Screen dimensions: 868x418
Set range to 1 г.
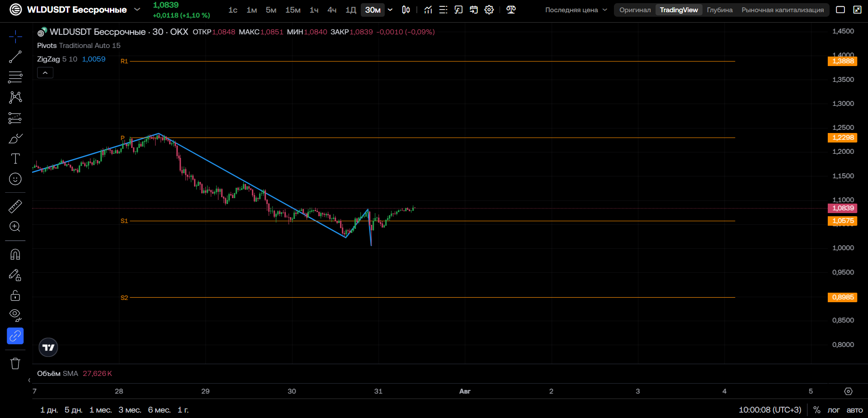tap(183, 410)
